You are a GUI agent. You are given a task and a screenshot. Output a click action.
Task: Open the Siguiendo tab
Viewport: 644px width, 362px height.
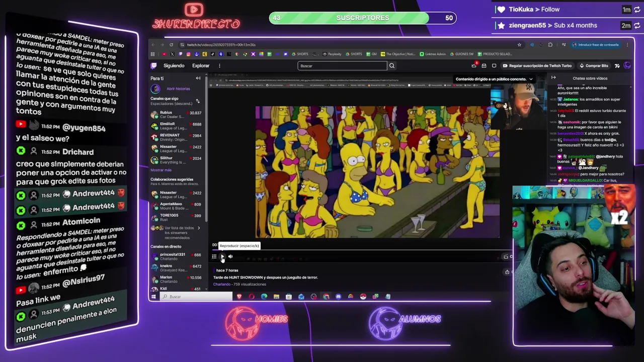(x=174, y=65)
